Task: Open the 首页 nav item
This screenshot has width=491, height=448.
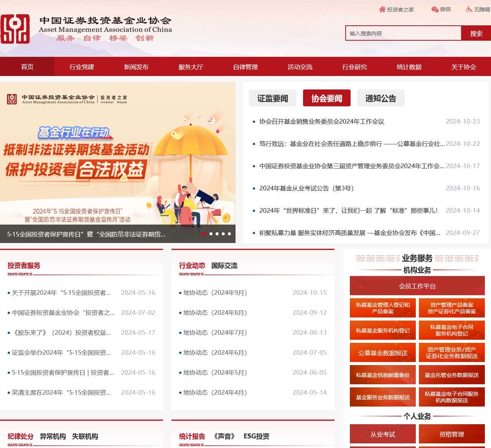Action: coord(27,67)
